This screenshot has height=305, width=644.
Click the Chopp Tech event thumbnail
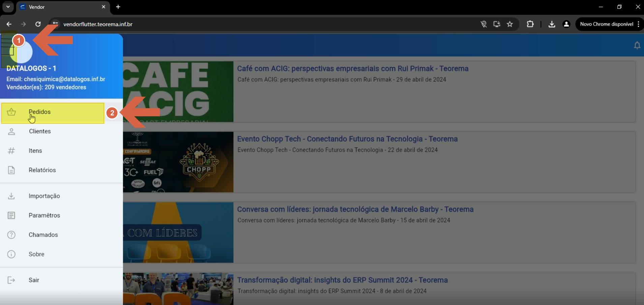(178, 162)
